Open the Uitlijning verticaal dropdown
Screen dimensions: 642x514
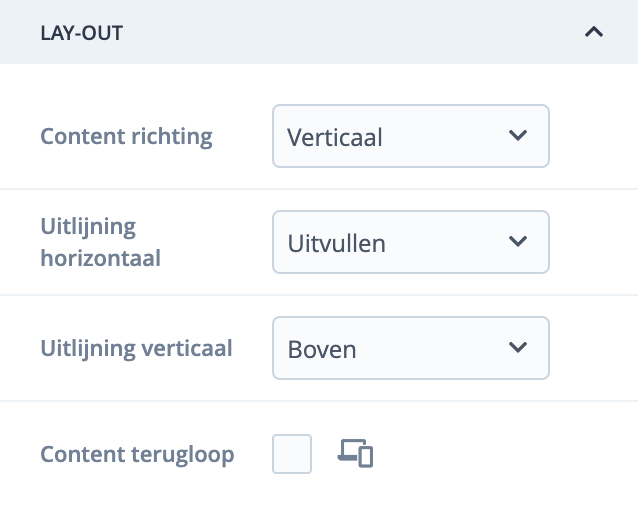(410, 348)
